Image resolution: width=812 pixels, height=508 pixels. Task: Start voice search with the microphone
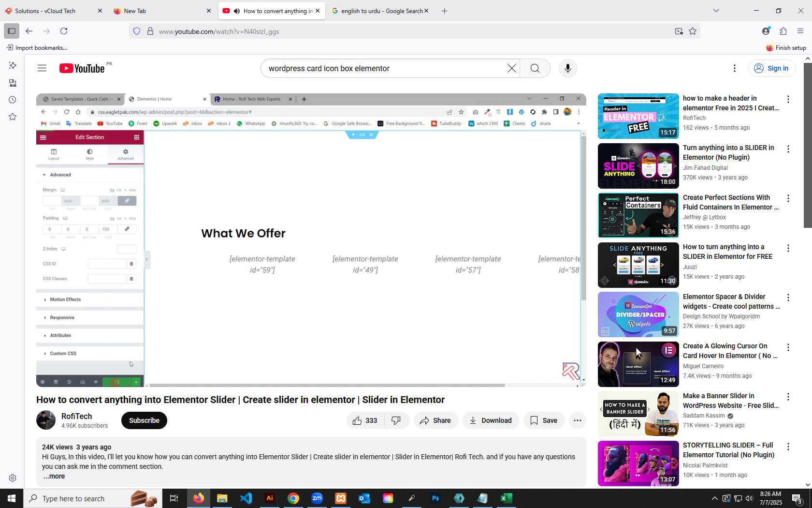tap(568, 68)
